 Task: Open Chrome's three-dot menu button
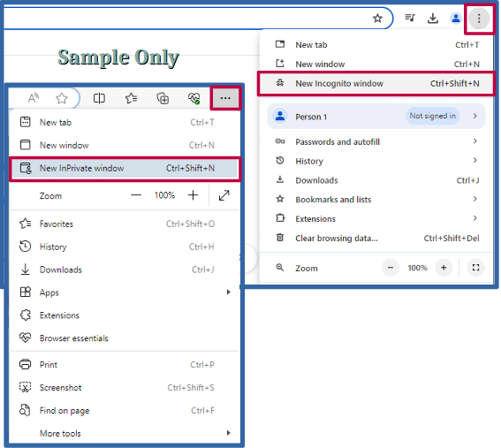(x=479, y=19)
